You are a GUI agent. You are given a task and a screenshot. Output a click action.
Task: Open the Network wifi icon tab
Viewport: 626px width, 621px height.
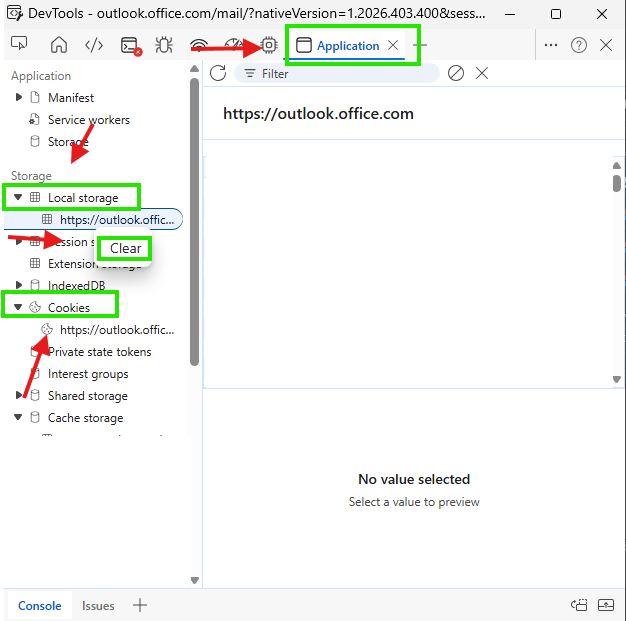pyautogui.click(x=199, y=45)
